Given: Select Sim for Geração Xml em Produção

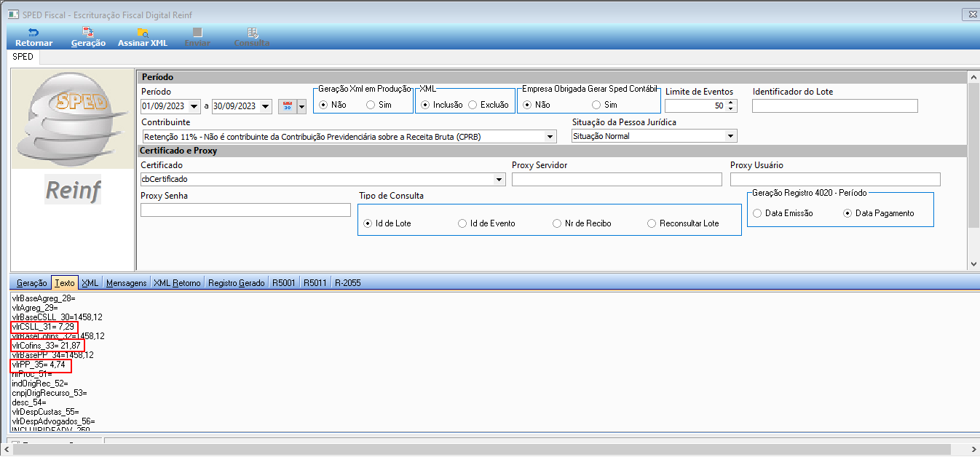Looking at the screenshot, I should click(x=371, y=105).
